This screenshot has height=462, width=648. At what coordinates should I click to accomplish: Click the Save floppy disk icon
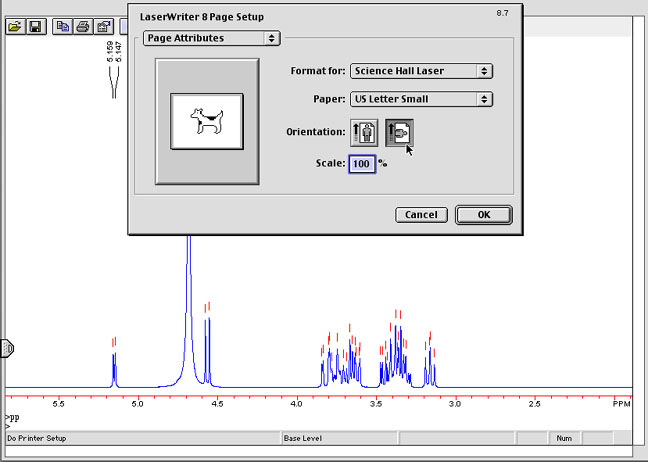pyautogui.click(x=34, y=26)
